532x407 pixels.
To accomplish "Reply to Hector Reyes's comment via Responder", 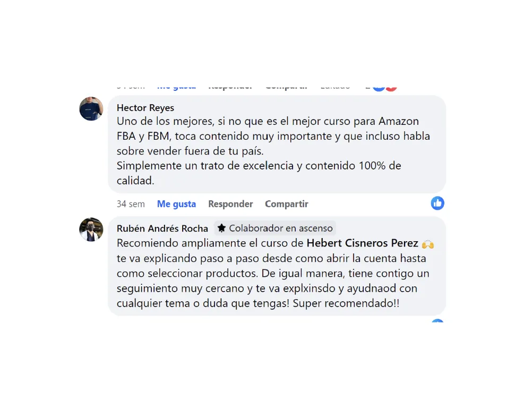I will point(230,204).
